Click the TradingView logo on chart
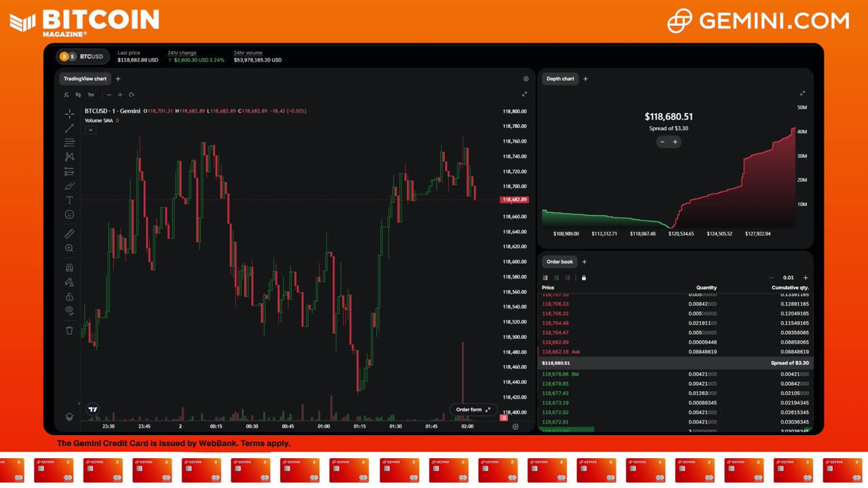The image size is (868, 488). tap(93, 409)
